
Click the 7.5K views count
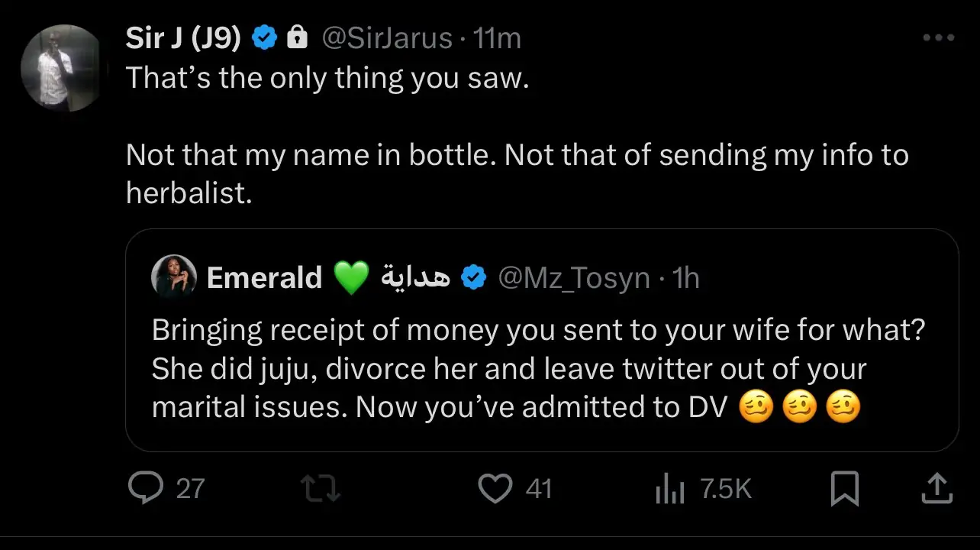click(726, 489)
